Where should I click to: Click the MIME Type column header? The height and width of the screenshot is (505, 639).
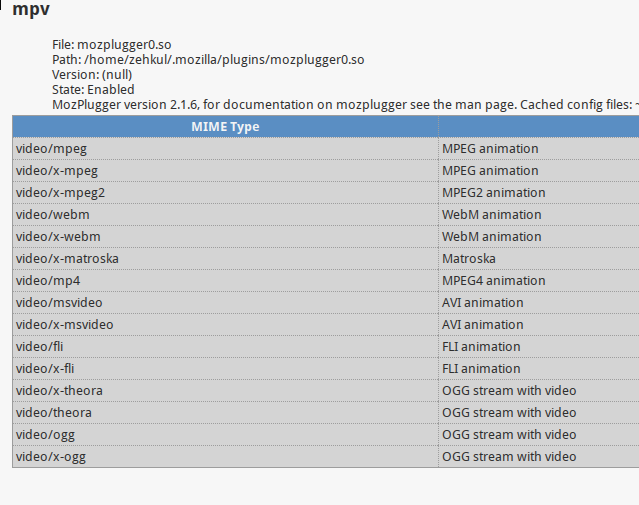[x=225, y=127]
